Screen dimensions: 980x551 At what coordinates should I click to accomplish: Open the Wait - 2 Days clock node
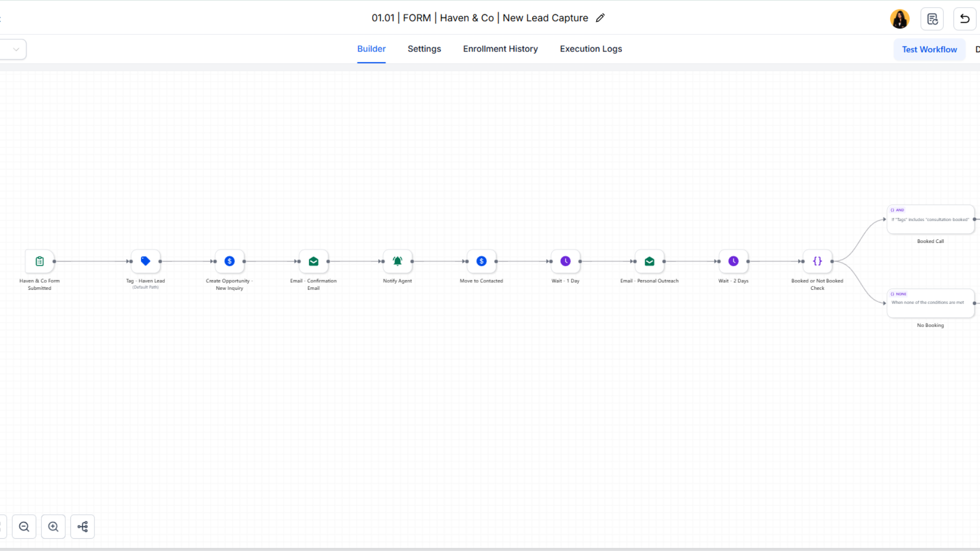(x=733, y=261)
